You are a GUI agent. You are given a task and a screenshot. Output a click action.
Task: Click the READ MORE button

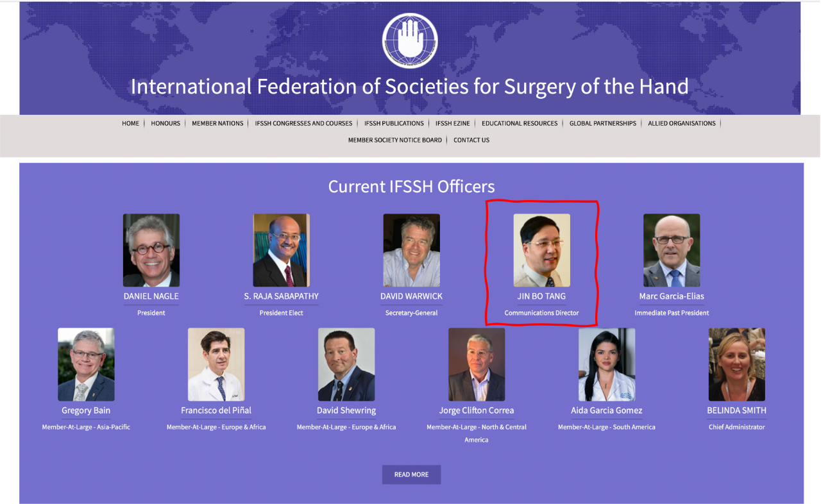pyautogui.click(x=411, y=475)
